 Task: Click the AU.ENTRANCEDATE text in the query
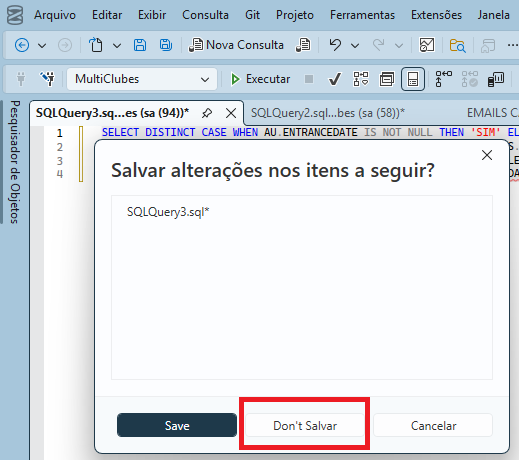[x=310, y=132]
